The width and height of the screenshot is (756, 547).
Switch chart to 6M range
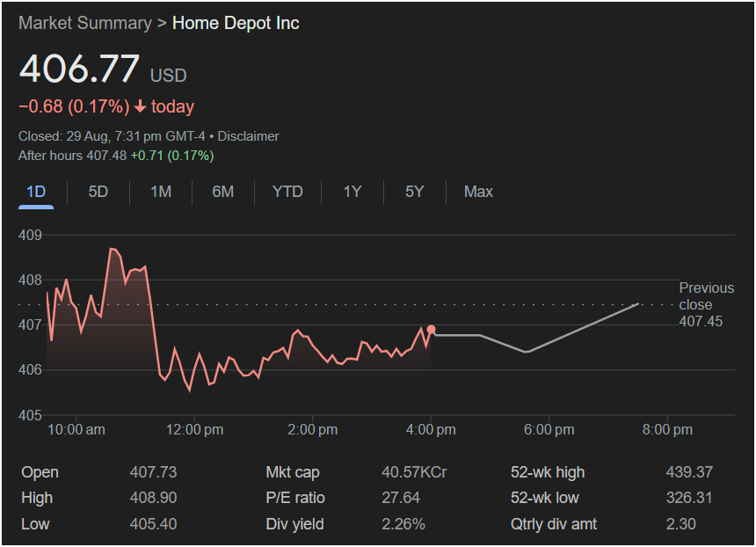point(223,192)
